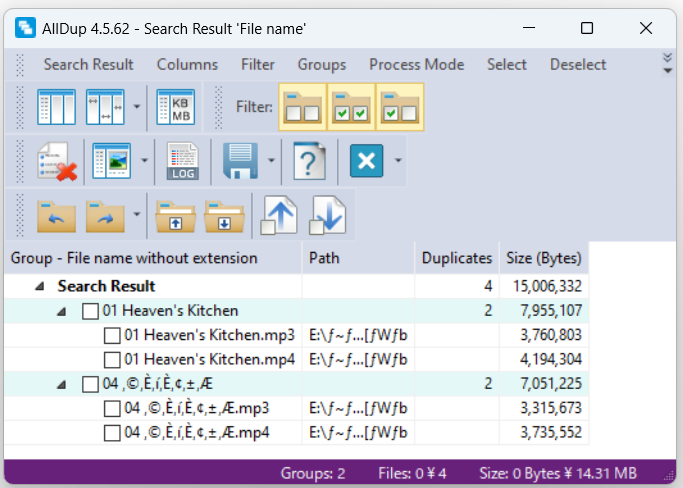
Task: Toggle filter showing fully checked groups
Action: coord(351,107)
